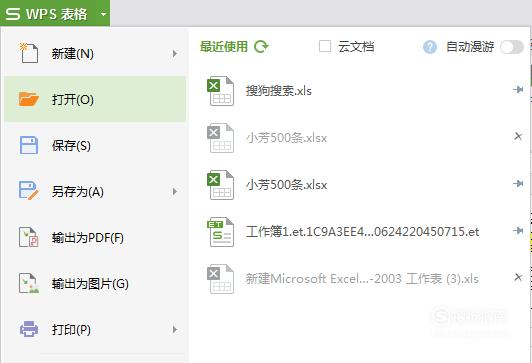Click the 最近使用 heading link

tap(224, 46)
